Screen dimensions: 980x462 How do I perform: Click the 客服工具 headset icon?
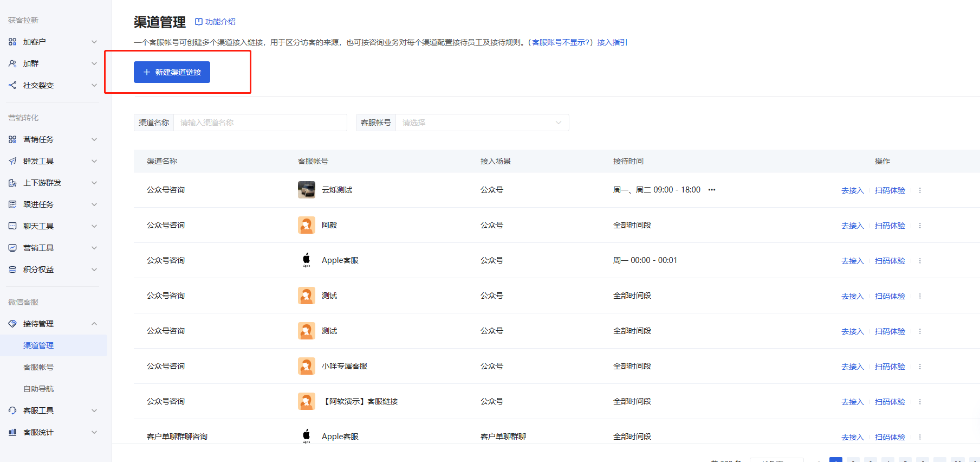pyautogui.click(x=12, y=410)
